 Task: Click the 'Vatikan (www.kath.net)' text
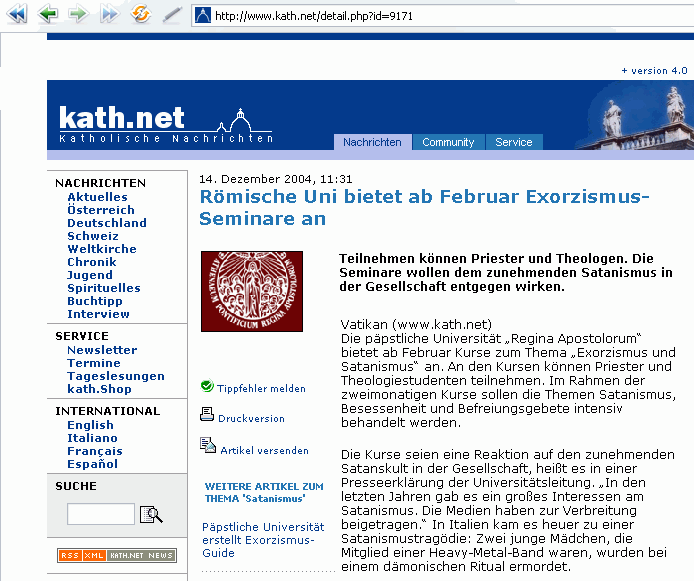click(416, 325)
